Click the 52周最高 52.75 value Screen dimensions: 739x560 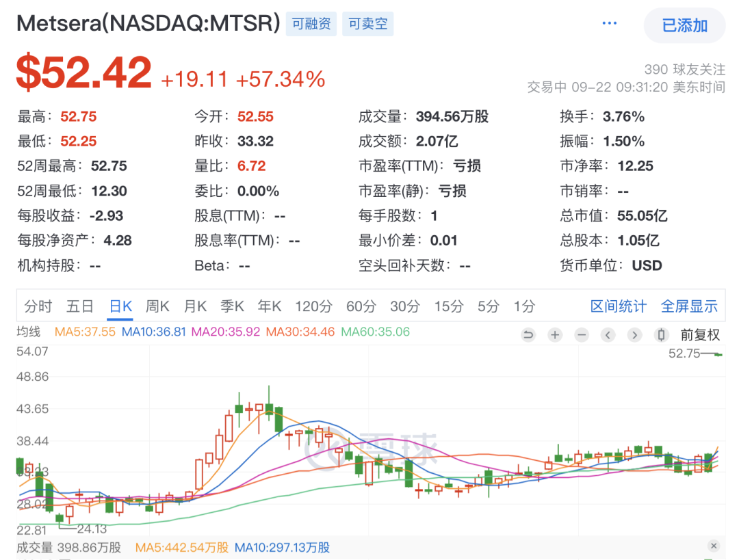109,165
